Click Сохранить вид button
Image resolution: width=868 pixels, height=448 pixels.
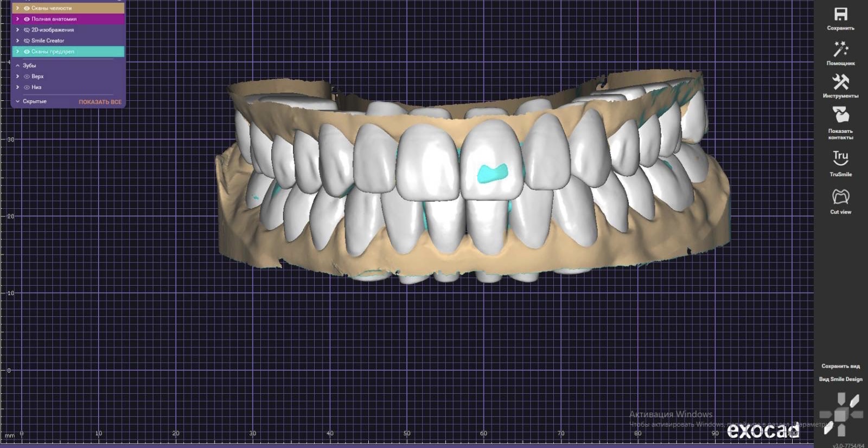click(x=840, y=366)
